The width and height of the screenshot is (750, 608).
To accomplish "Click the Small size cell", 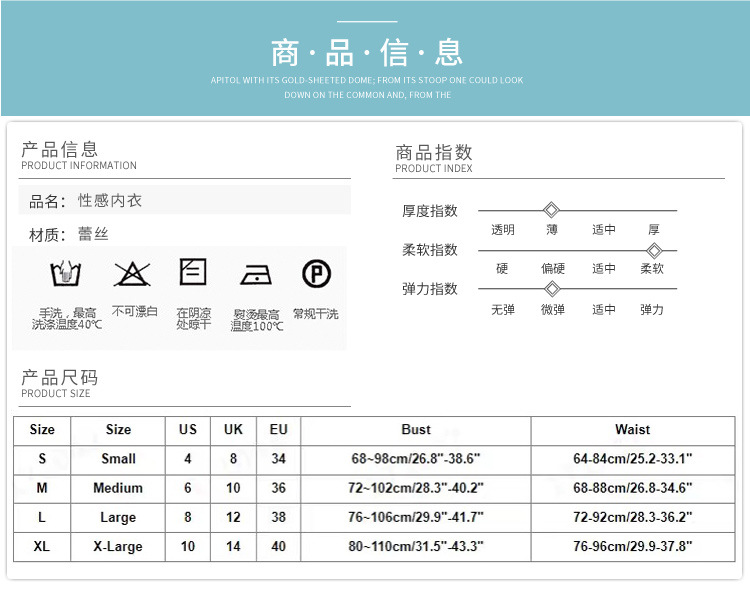I will [118, 459].
